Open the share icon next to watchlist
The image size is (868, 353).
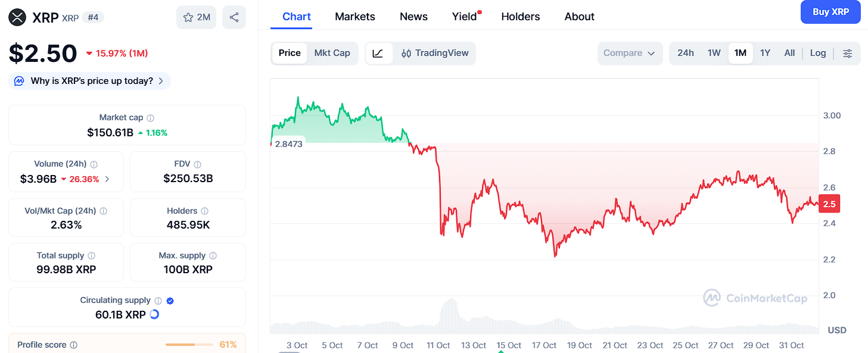pyautogui.click(x=235, y=17)
